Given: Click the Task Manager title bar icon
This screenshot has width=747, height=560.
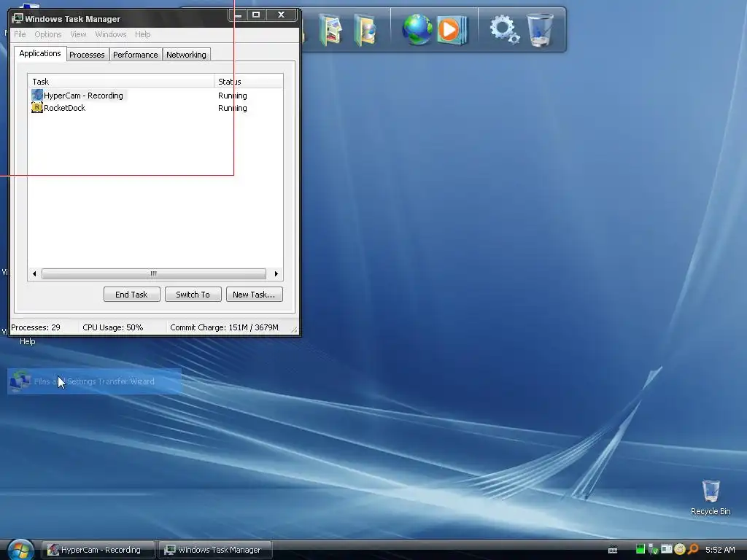Looking at the screenshot, I should (18, 18).
